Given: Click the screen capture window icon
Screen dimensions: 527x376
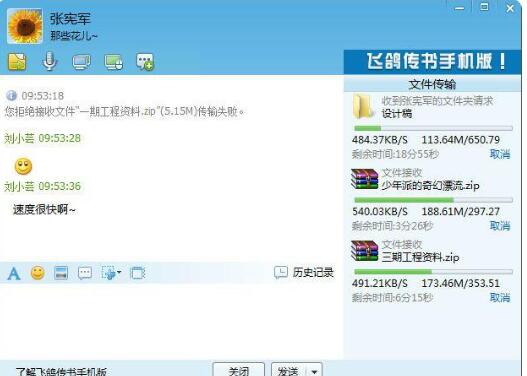Looking at the screenshot, I should coord(138,273).
